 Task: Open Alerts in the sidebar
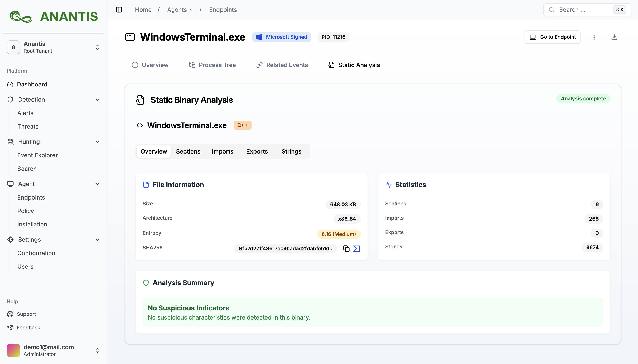25,113
